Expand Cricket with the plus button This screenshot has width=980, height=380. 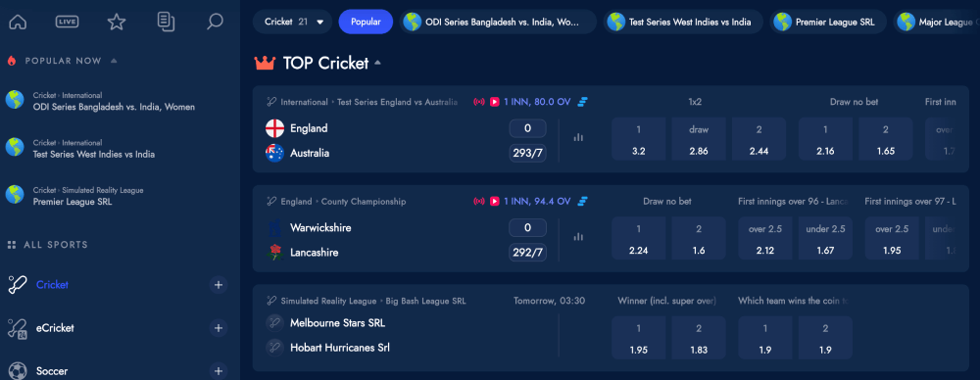219,285
